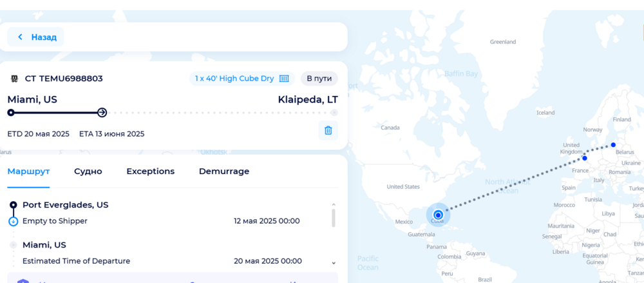Click the container icon in High Cube badge
Image resolution: width=644 pixels, height=283 pixels.
click(284, 79)
